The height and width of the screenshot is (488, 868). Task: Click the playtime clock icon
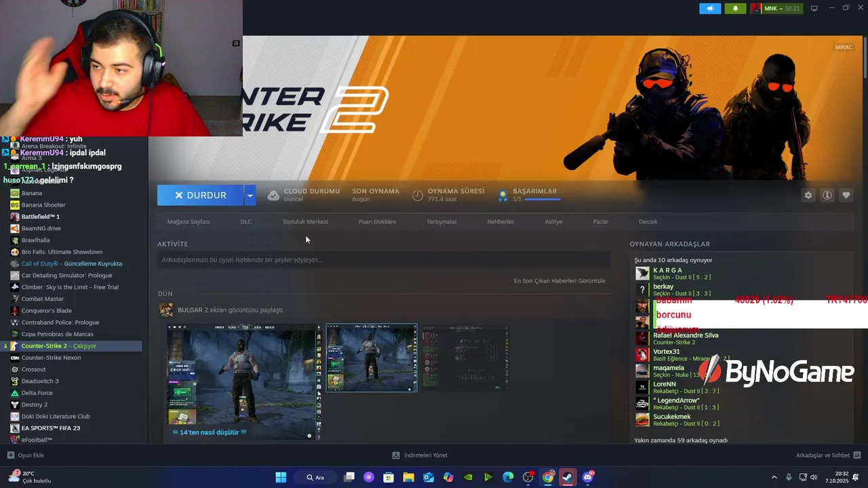coord(418,195)
